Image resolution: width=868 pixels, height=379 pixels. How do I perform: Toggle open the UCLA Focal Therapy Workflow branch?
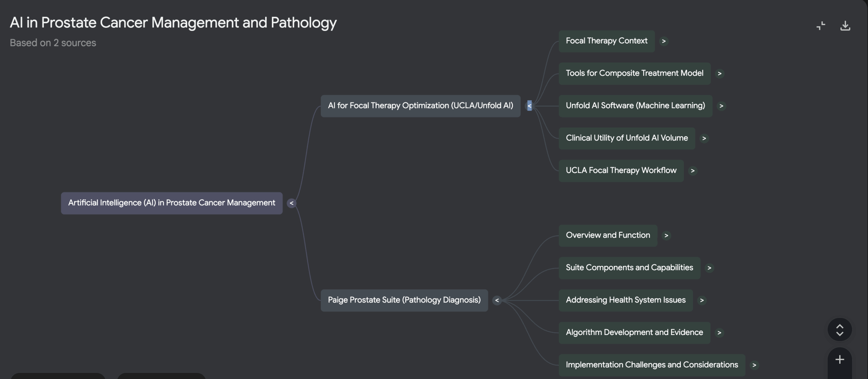[693, 170]
